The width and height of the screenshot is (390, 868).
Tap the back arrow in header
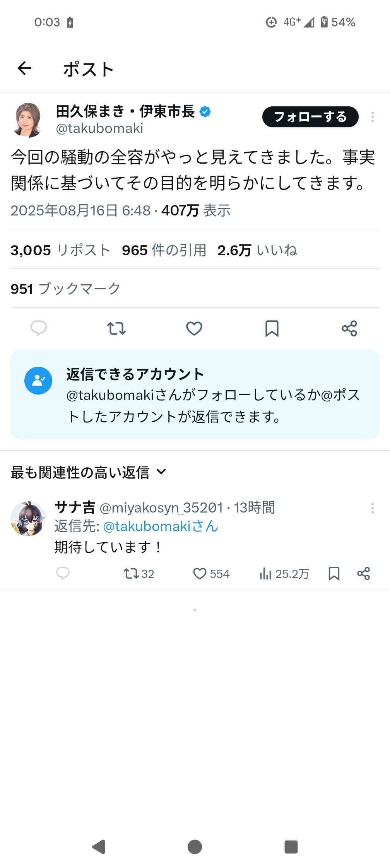tap(24, 68)
